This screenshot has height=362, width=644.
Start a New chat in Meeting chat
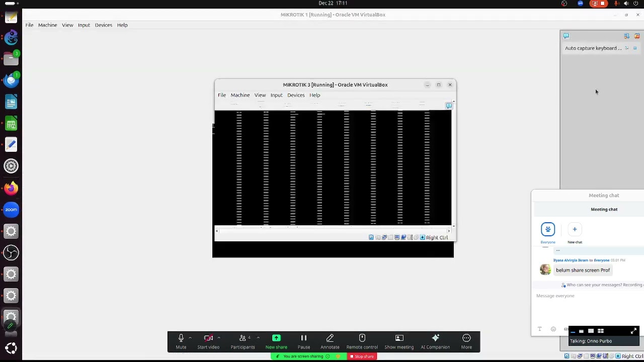click(575, 233)
